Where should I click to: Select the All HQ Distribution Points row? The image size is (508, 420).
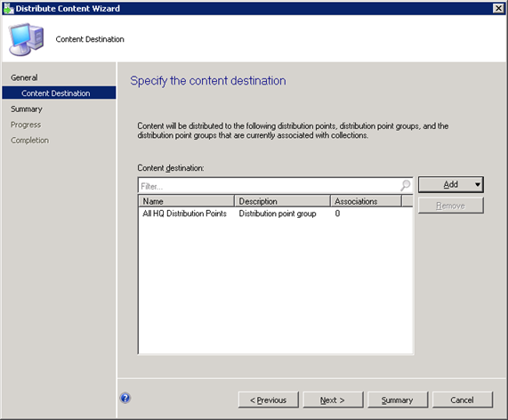point(276,214)
